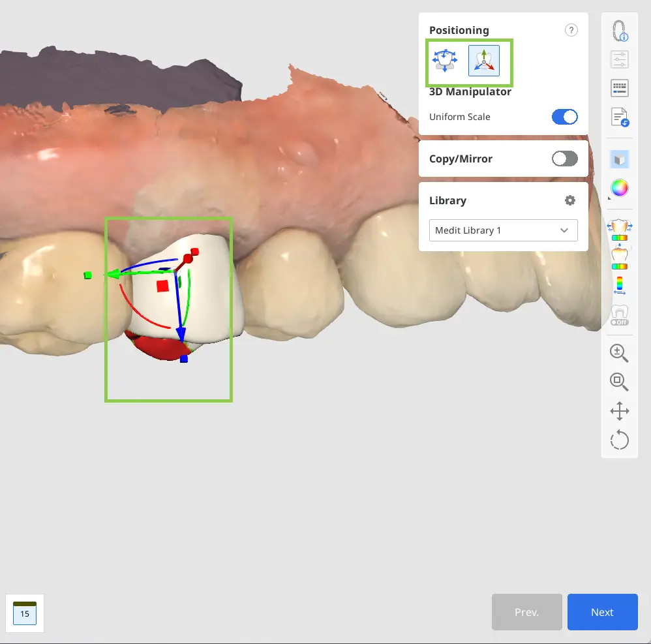Image resolution: width=651 pixels, height=644 pixels.
Task: Toggle the tooth icon labeled Off
Action: tap(620, 314)
